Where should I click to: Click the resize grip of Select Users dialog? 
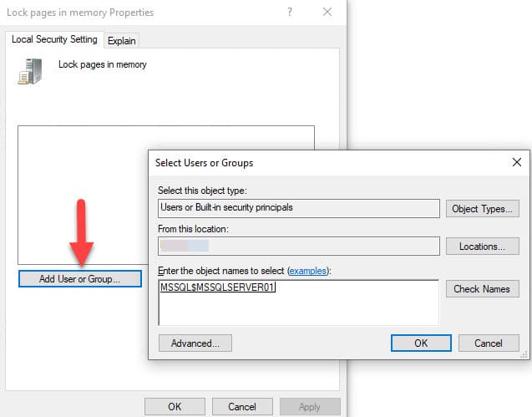(x=524, y=354)
